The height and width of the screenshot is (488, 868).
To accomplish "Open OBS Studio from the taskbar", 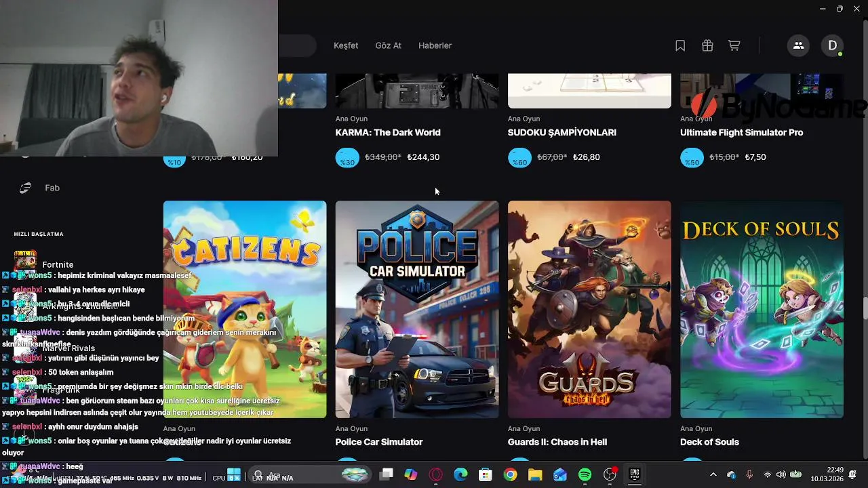I will tap(610, 474).
